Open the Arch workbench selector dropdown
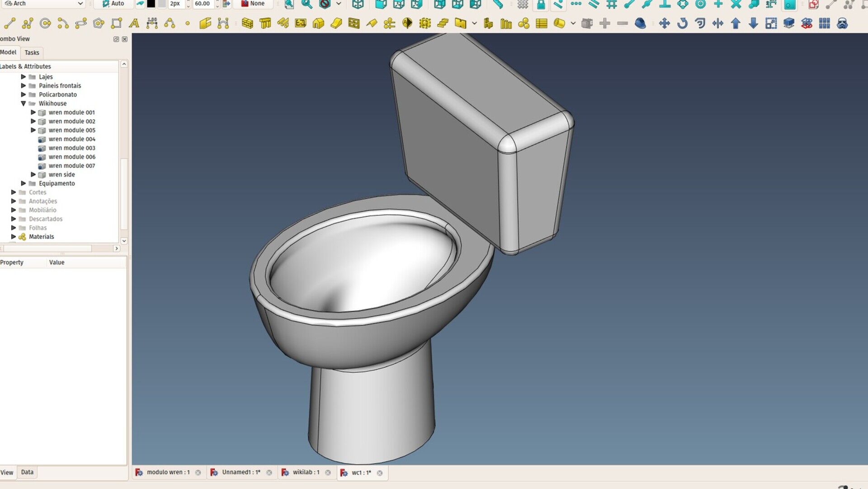The width and height of the screenshot is (868, 489). point(44,4)
